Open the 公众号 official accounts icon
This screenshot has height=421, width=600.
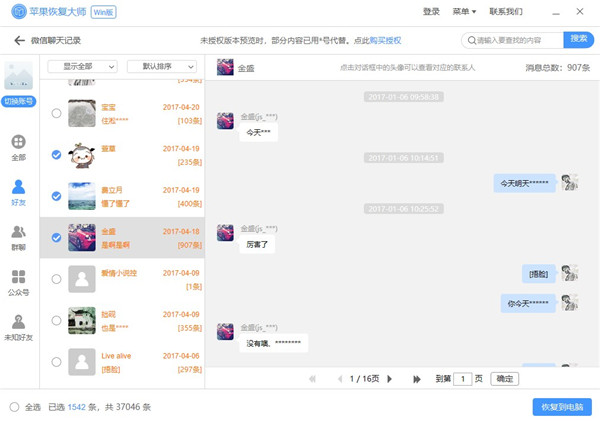[x=18, y=276]
